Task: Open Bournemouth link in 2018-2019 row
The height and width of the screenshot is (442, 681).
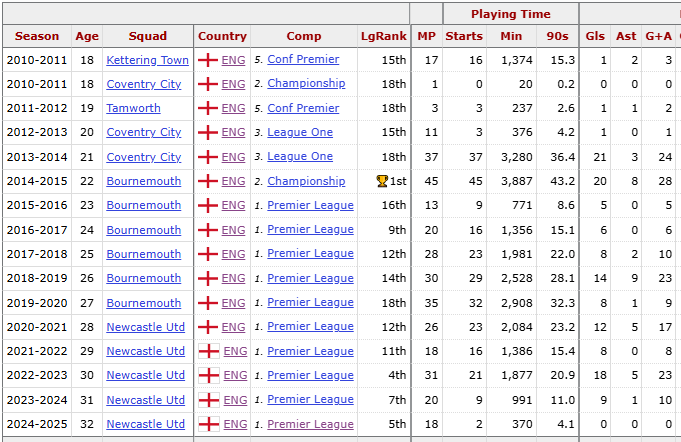Action: click(x=144, y=278)
